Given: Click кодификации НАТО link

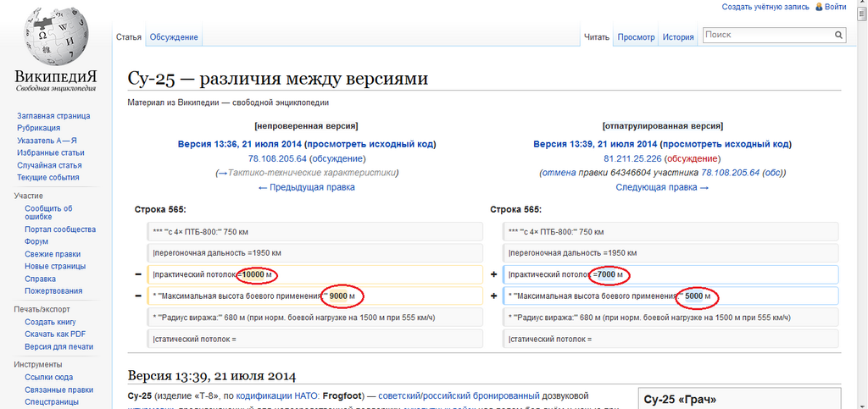Looking at the screenshot, I should point(277,395).
